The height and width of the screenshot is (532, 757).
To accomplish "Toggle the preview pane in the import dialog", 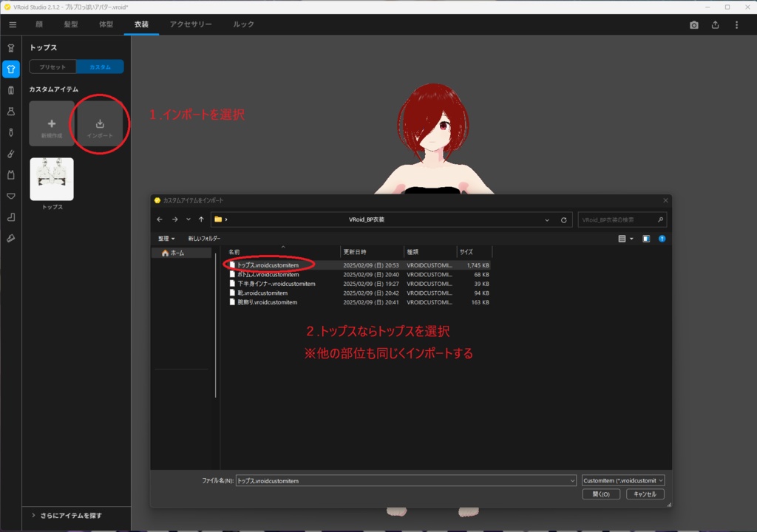I will [x=646, y=239].
